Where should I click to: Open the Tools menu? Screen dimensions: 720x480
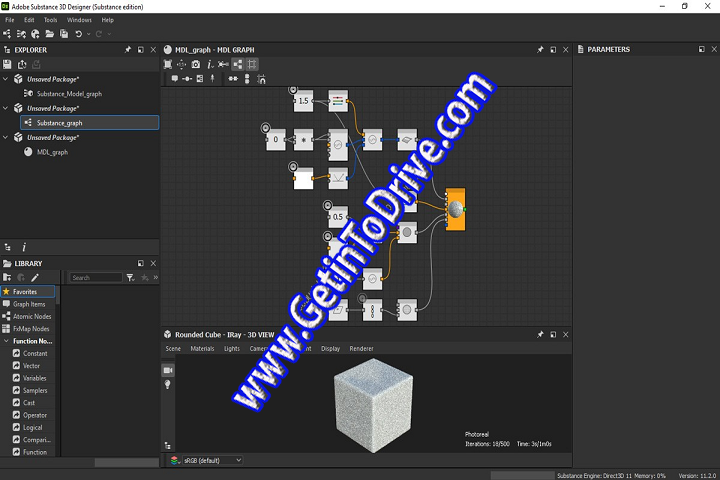click(x=51, y=20)
